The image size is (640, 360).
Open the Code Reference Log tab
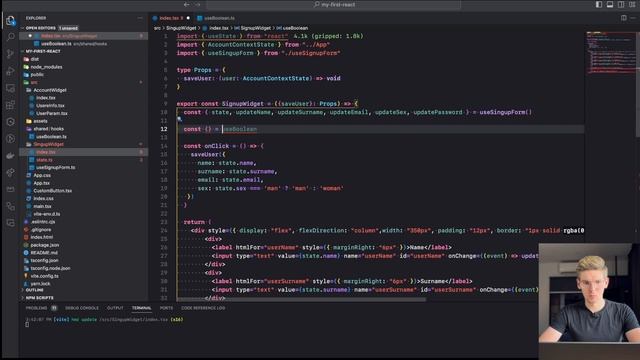point(203,308)
